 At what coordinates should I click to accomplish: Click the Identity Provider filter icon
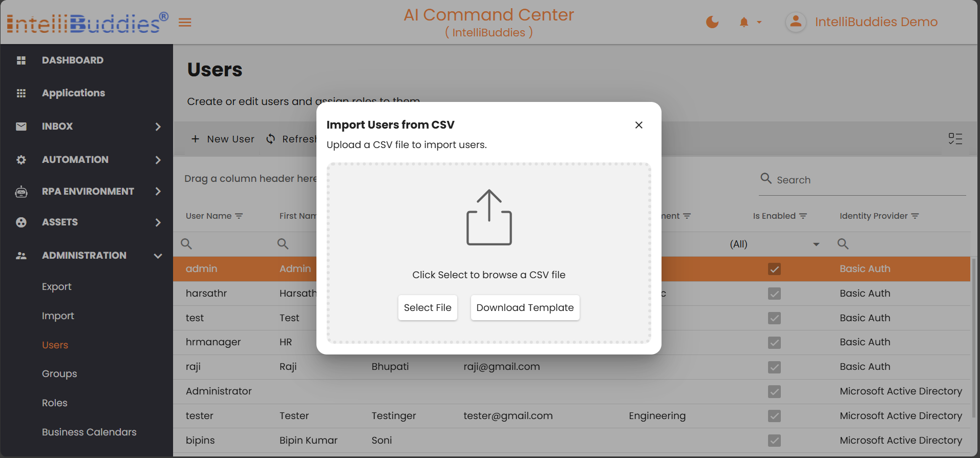tap(915, 216)
